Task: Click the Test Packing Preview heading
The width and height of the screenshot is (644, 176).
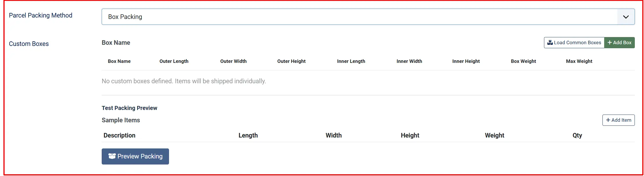Action: point(129,108)
